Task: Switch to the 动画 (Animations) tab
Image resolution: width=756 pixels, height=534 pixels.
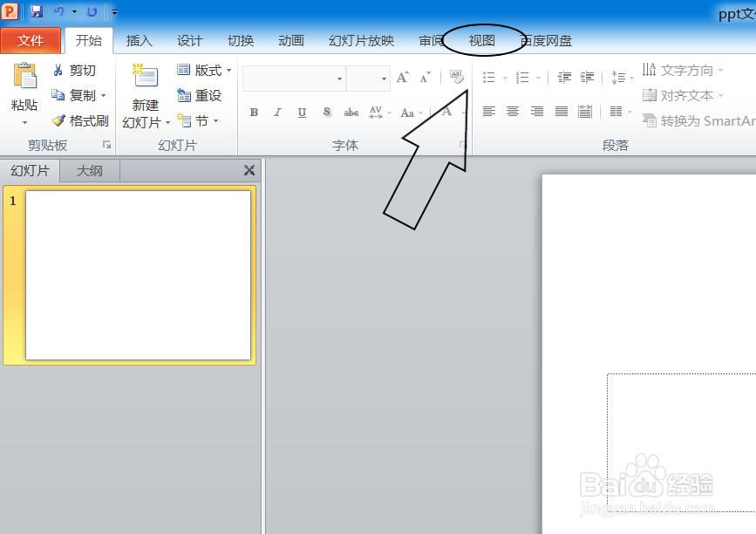Action: pos(291,41)
